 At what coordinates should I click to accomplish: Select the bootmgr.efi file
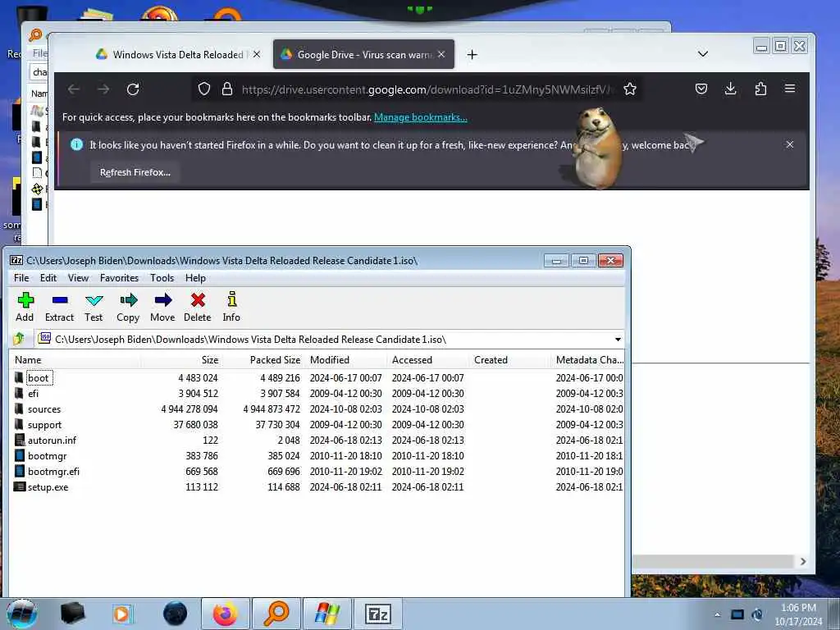coord(316,472)
